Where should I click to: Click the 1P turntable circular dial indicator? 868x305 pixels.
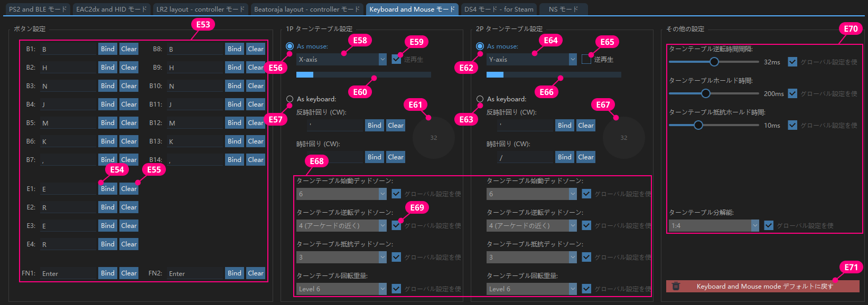pyautogui.click(x=433, y=138)
